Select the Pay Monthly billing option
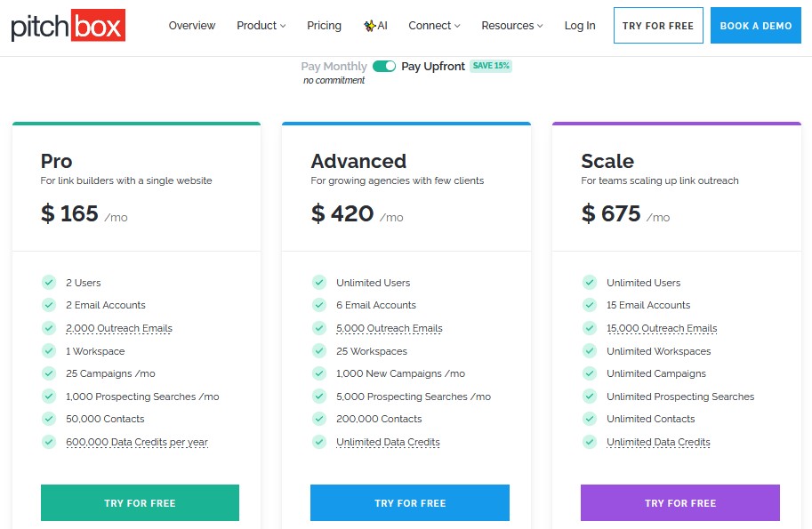812x529 pixels. pos(334,67)
